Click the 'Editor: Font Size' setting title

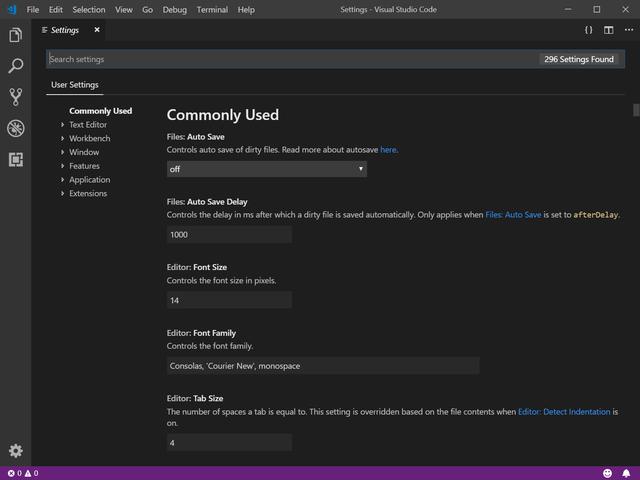(x=197, y=267)
